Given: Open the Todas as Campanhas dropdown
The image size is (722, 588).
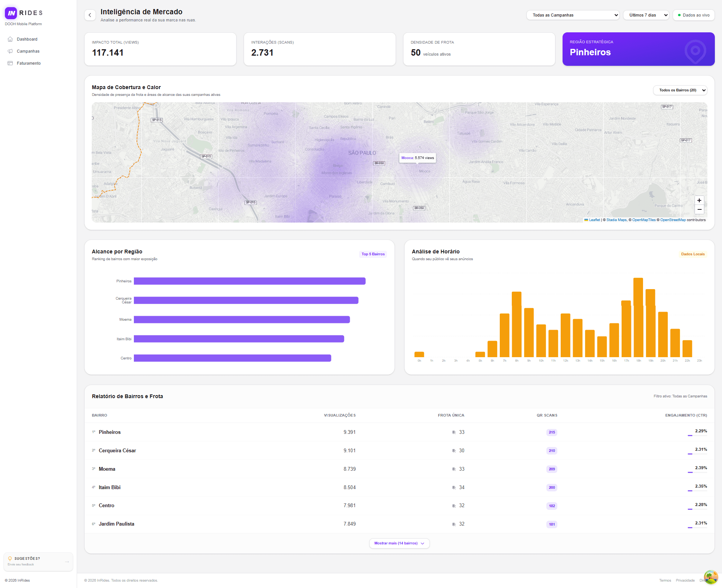Looking at the screenshot, I should click(x=573, y=15).
